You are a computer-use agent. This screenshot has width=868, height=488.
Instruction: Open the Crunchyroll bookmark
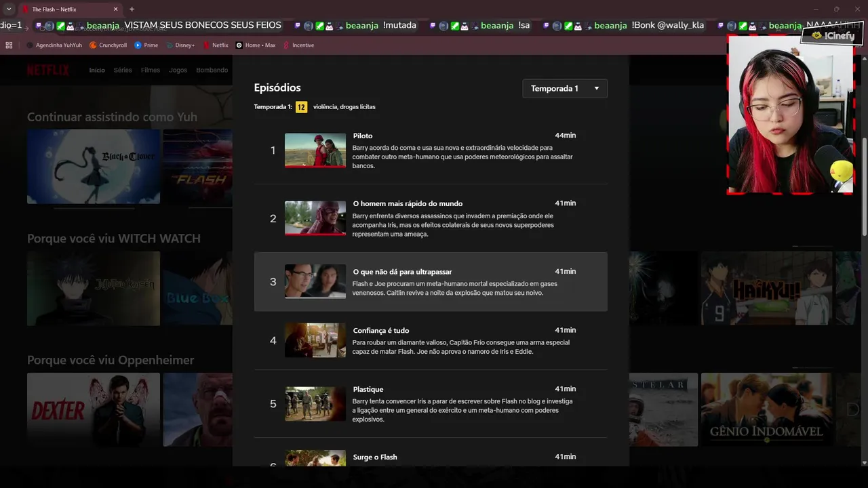(x=108, y=45)
